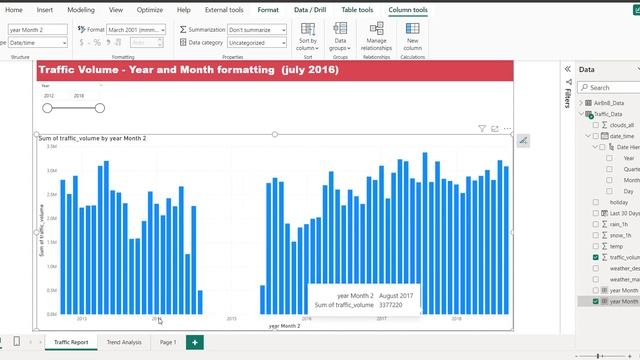Click the thousands separator comma icon
The width and height of the screenshot is (640, 360).
coord(108,42)
